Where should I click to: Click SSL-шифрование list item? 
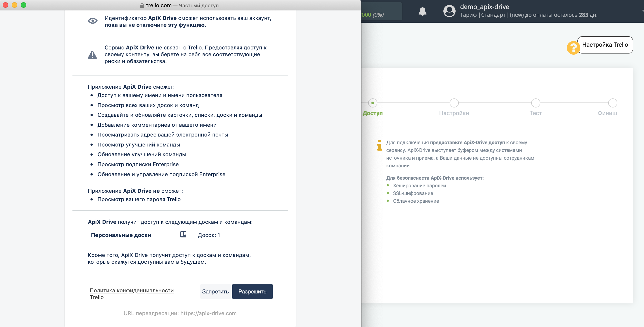click(413, 193)
